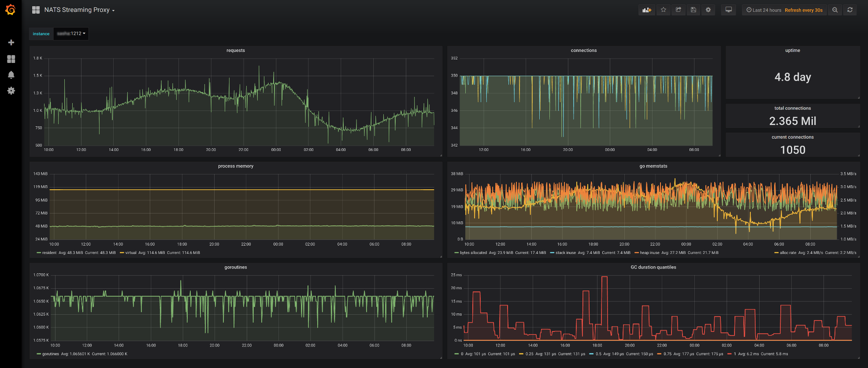868x368 pixels.
Task: Toggle the resident series in process memory legend
Action: [x=49, y=253]
